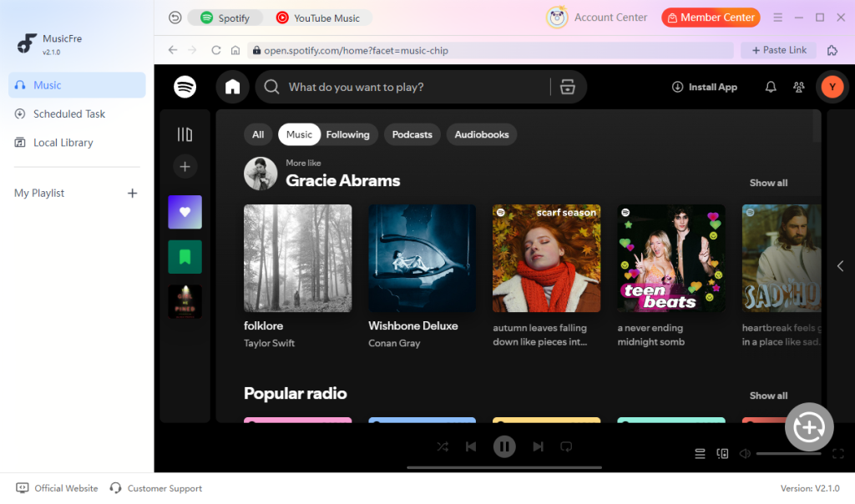Click the Gracie Abrams heading link
Image resolution: width=855 pixels, height=504 pixels.
[342, 180]
